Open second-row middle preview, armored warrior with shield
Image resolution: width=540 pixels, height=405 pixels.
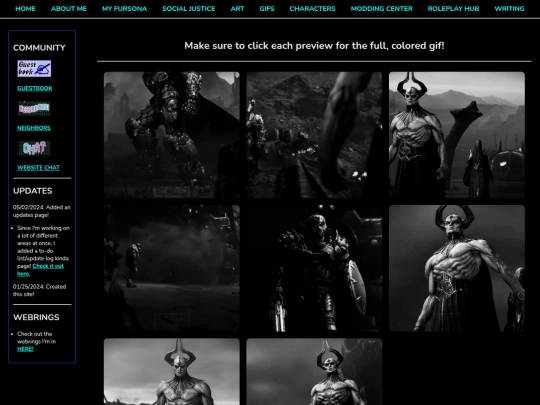tap(314, 268)
